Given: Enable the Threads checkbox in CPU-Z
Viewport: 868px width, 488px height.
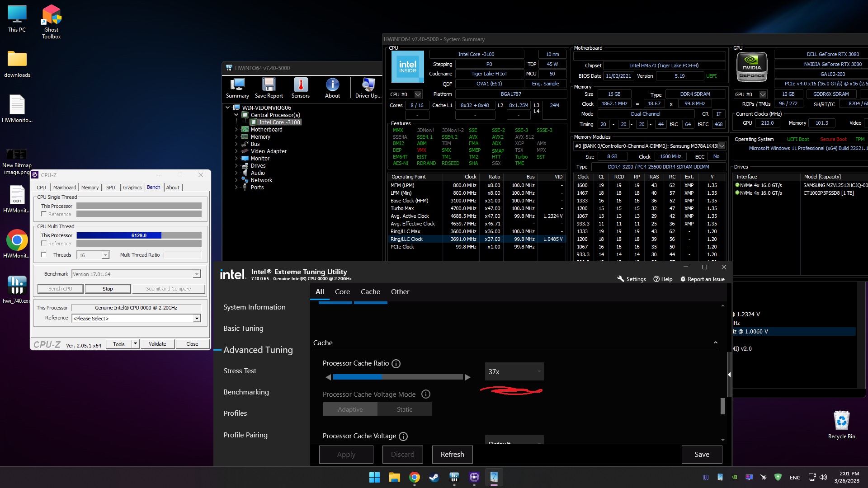Looking at the screenshot, I should tap(44, 255).
